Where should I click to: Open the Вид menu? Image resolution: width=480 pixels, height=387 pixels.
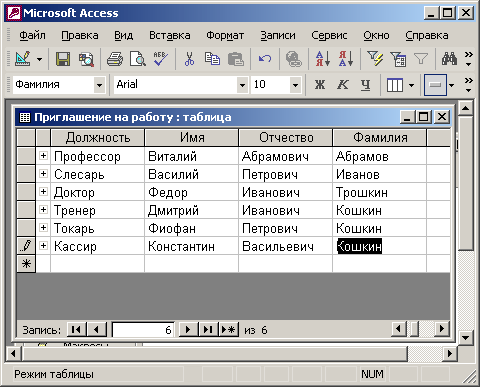click(x=123, y=35)
